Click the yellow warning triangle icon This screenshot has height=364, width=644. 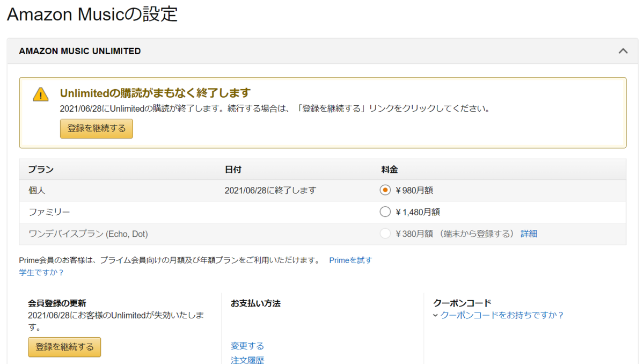[x=41, y=94]
